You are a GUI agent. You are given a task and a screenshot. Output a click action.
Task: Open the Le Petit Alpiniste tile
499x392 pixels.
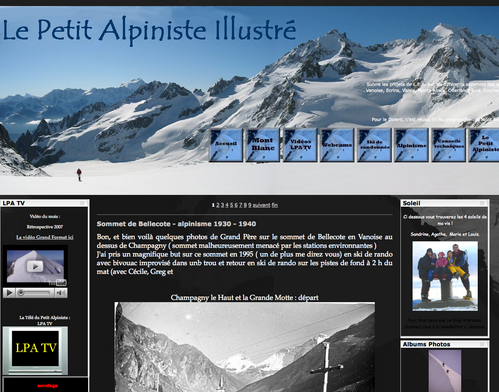[x=484, y=145]
